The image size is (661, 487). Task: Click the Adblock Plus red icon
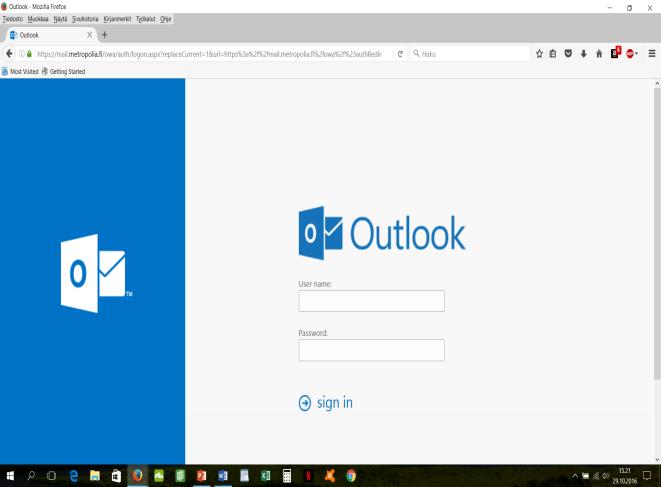click(630, 54)
